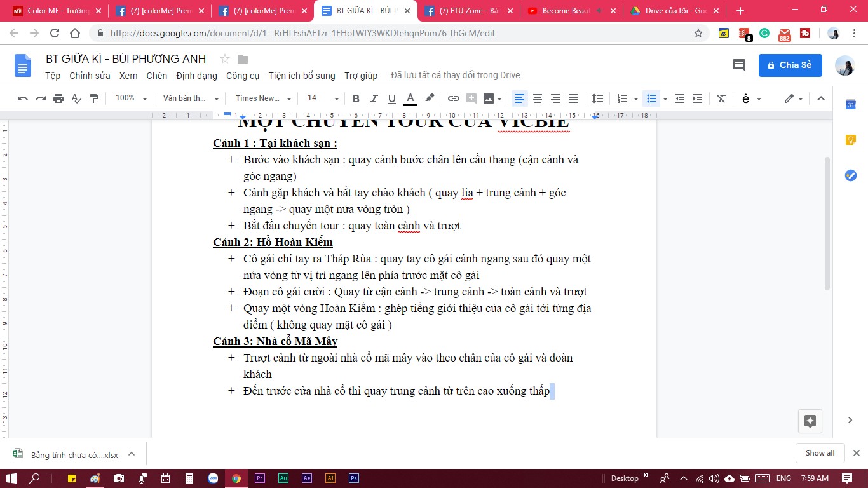Toggle bold formatting
The image size is (868, 488).
coord(356,98)
